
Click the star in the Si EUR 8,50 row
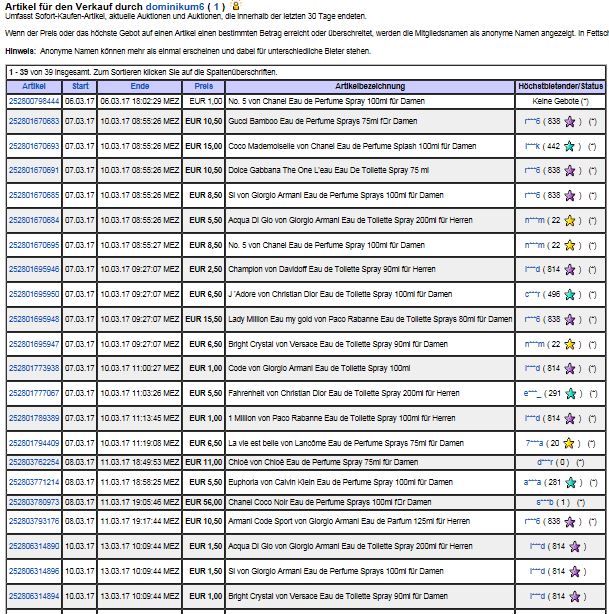[x=570, y=195]
